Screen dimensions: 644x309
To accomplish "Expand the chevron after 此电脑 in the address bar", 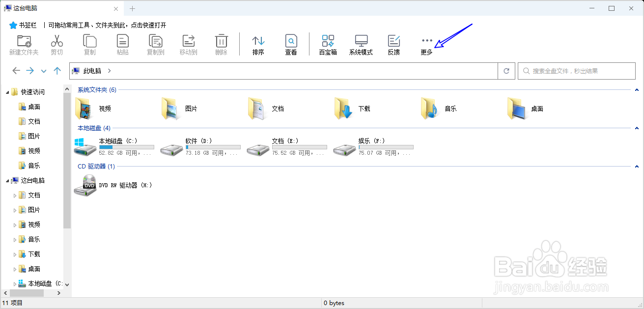I will pyautogui.click(x=109, y=71).
